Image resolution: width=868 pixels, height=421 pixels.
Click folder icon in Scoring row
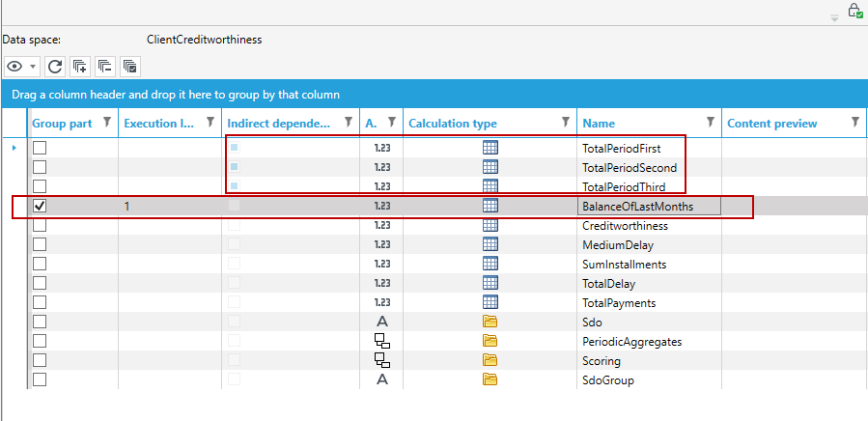click(490, 360)
